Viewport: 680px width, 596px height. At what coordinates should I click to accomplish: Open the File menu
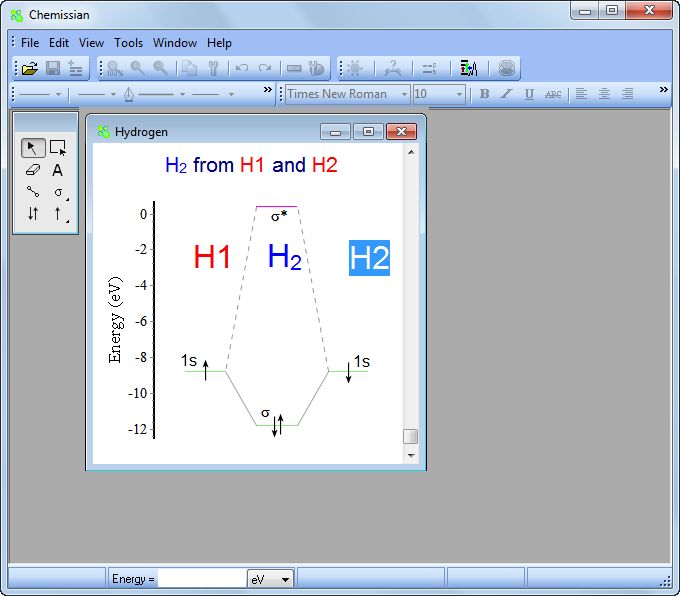click(x=30, y=43)
